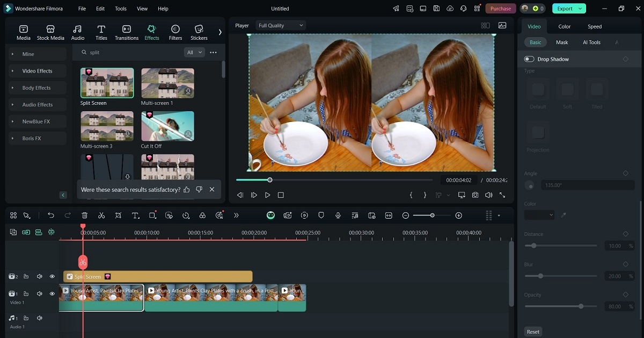Select the crop tool in the timeline toolbar
Viewport: 644px width, 338px height.
[118, 215]
